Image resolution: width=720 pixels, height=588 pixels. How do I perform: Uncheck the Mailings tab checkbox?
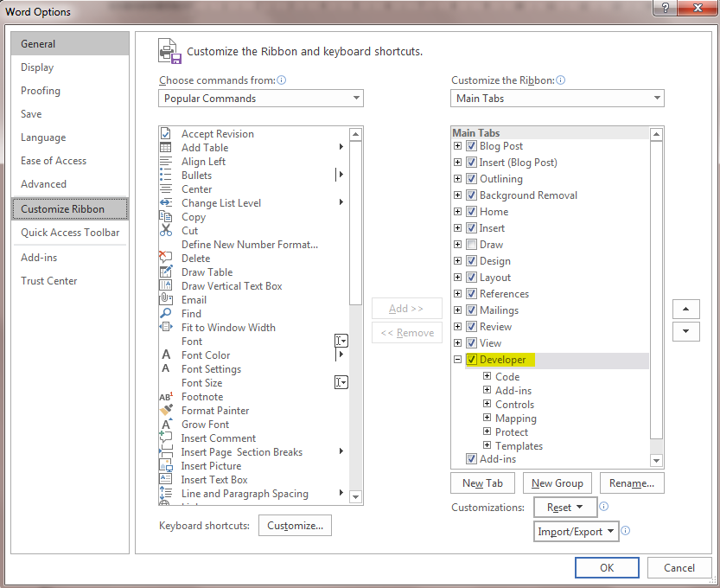[x=472, y=310]
